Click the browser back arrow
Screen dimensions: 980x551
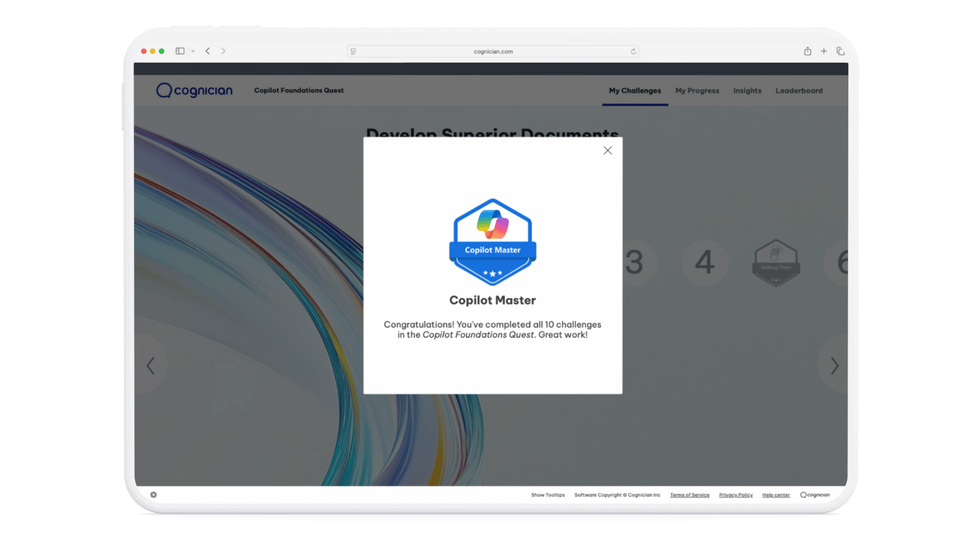(x=208, y=51)
